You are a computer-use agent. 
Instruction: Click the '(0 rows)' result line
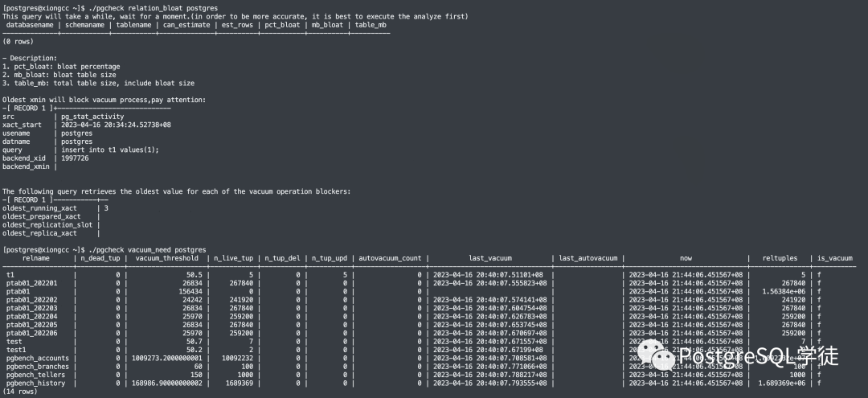pyautogui.click(x=18, y=42)
